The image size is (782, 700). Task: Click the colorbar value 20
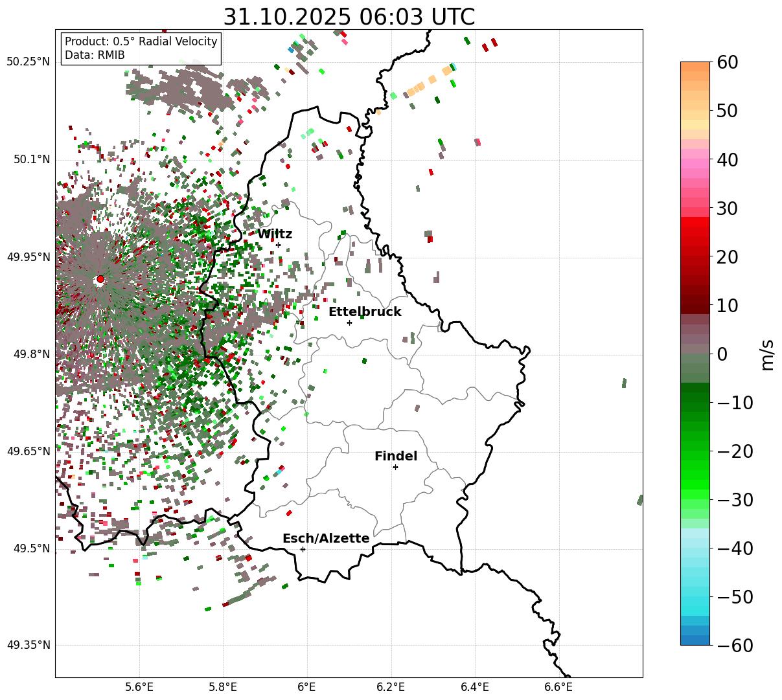point(728,257)
